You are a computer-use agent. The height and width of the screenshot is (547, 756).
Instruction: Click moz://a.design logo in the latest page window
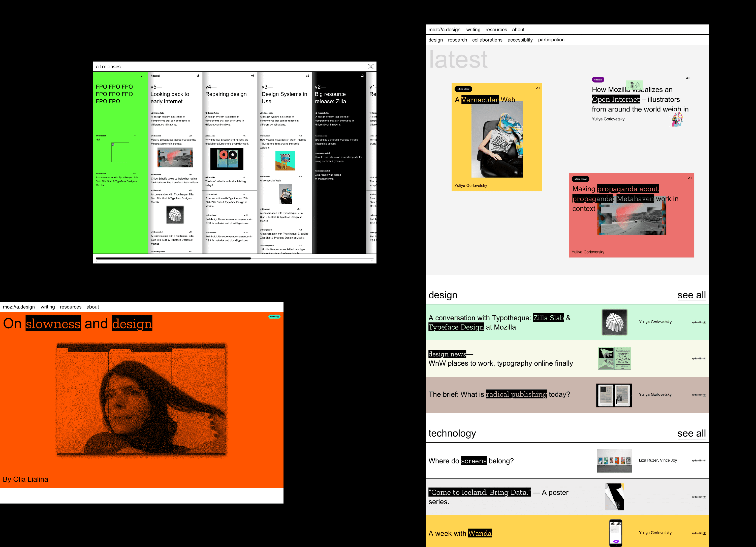click(444, 30)
